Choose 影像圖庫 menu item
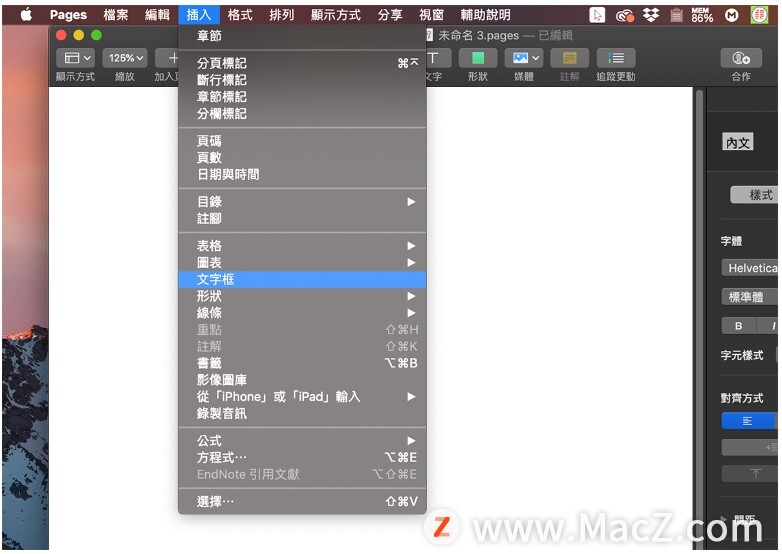The height and width of the screenshot is (554, 782). 302,380
